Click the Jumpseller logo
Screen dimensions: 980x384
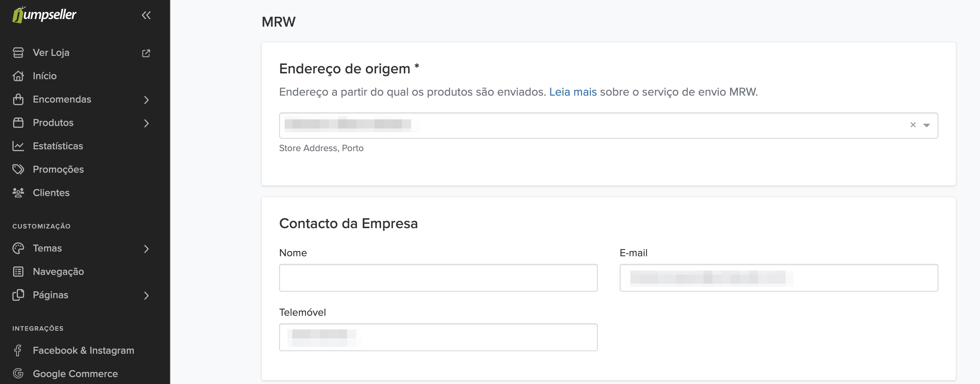click(44, 15)
